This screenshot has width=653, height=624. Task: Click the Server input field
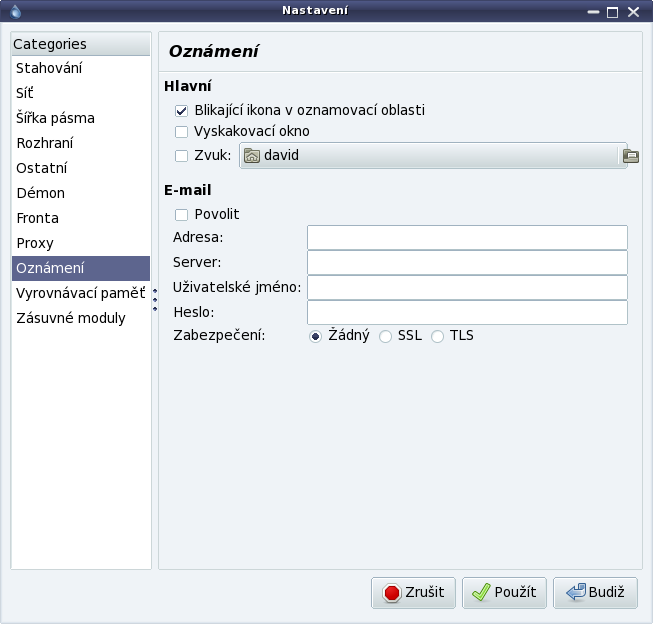click(467, 262)
